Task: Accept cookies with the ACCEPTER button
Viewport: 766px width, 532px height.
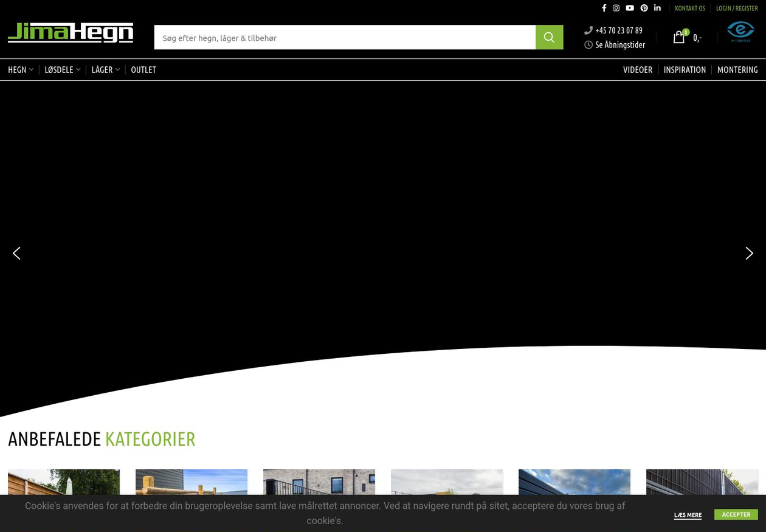Action: [x=736, y=514]
